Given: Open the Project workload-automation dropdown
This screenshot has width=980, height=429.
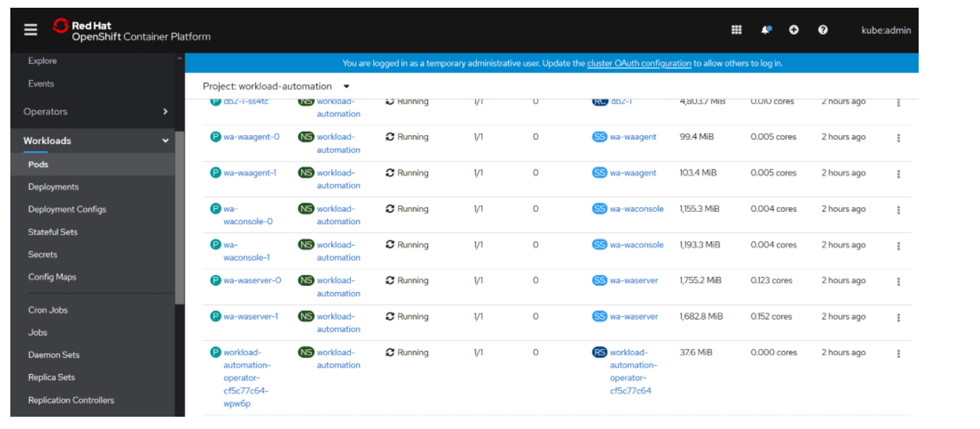Looking at the screenshot, I should tap(276, 87).
